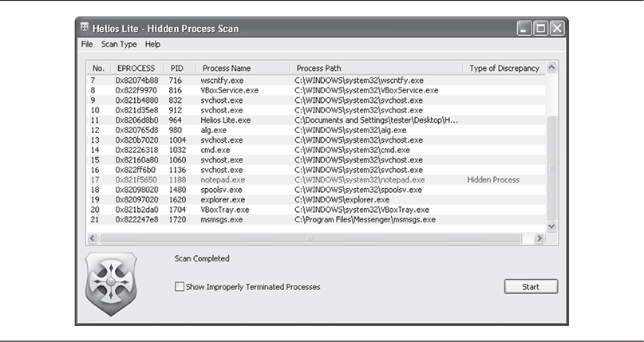Sort by the PID column header
This screenshot has height=342, width=644.
pos(177,69)
